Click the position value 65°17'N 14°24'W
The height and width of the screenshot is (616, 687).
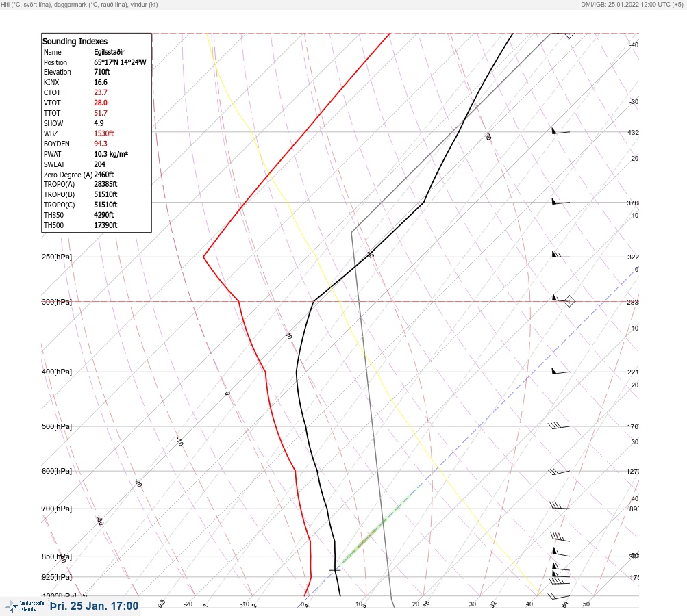[x=120, y=62]
